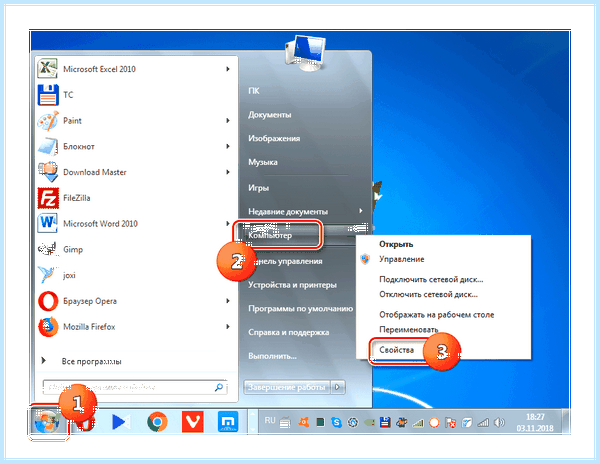Expand Браузер Opera jump list arrow
Screen dimensions: 600x464
(228, 301)
